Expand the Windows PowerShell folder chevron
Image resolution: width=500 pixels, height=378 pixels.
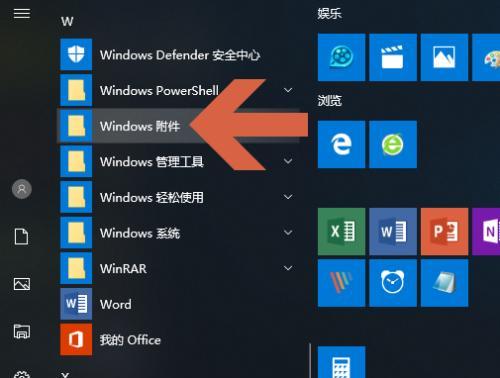pos(288,90)
